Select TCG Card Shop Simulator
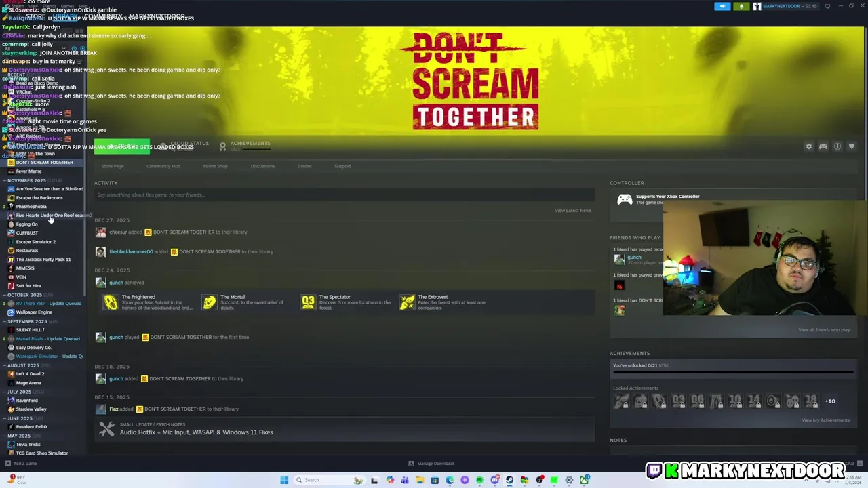 (41, 453)
